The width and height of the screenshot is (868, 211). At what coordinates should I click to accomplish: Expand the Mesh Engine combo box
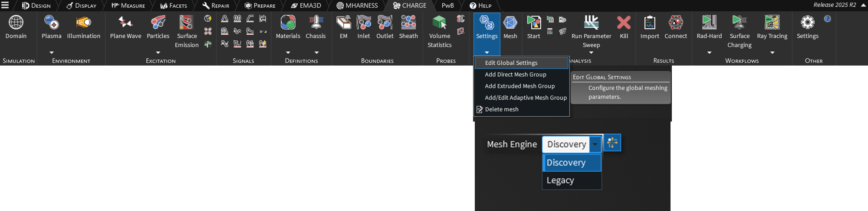[x=595, y=144]
